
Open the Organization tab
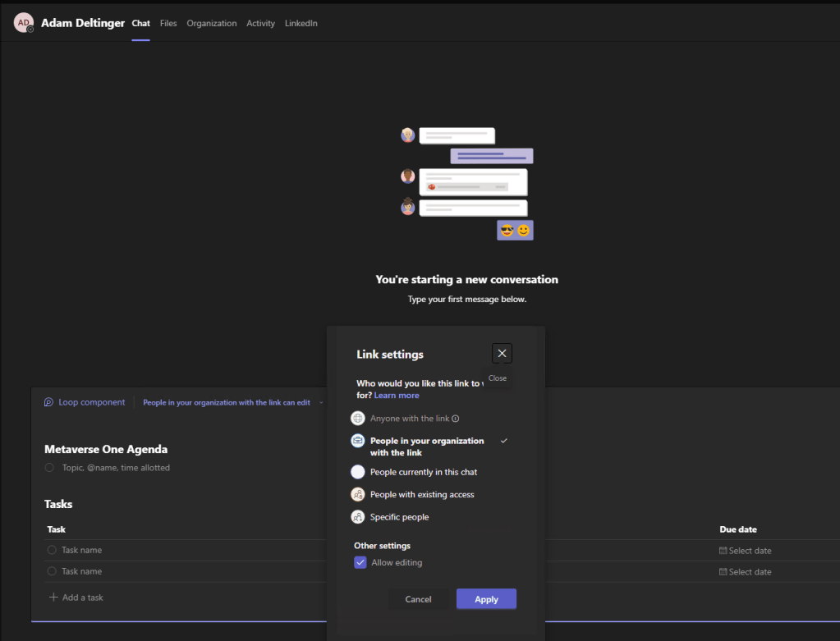tap(211, 23)
